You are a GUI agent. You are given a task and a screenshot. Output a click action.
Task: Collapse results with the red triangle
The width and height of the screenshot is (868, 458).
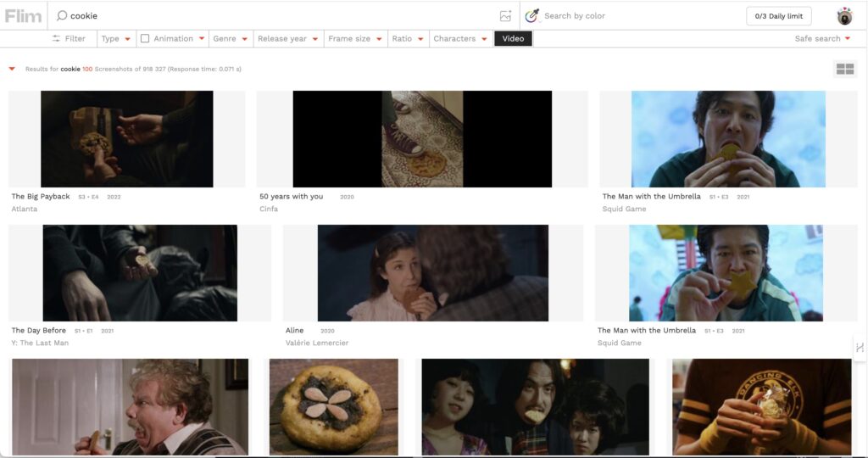point(12,70)
